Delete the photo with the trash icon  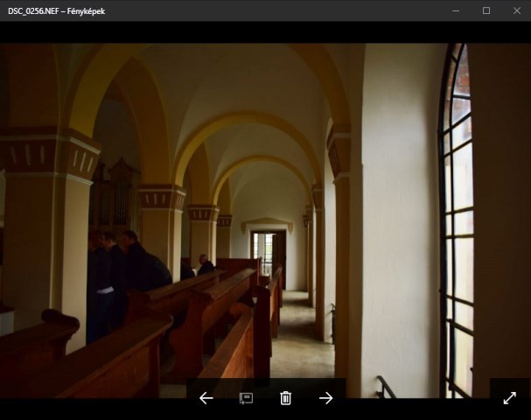[x=285, y=398]
